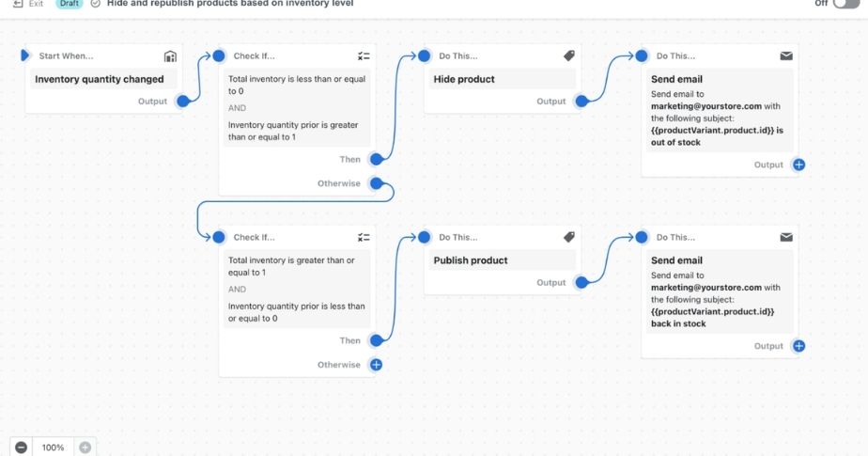This screenshot has height=456, width=868.
Task: Select the Inventory quantity changed trigger
Action: tap(100, 80)
